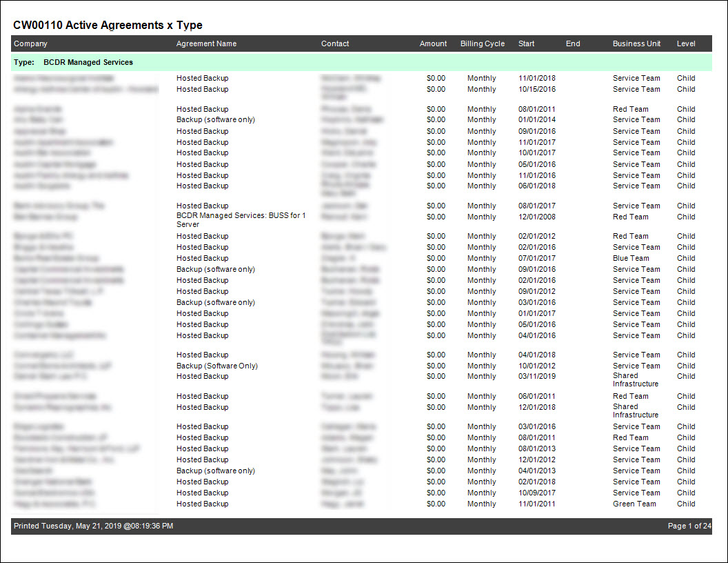Viewport: 728px width, 563px height.
Task: Click the Page 1 of 24 indicator
Action: [x=689, y=526]
